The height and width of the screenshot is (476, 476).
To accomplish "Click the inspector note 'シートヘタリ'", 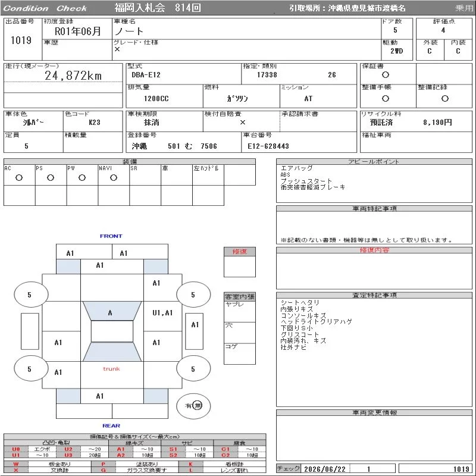I will tap(300, 303).
